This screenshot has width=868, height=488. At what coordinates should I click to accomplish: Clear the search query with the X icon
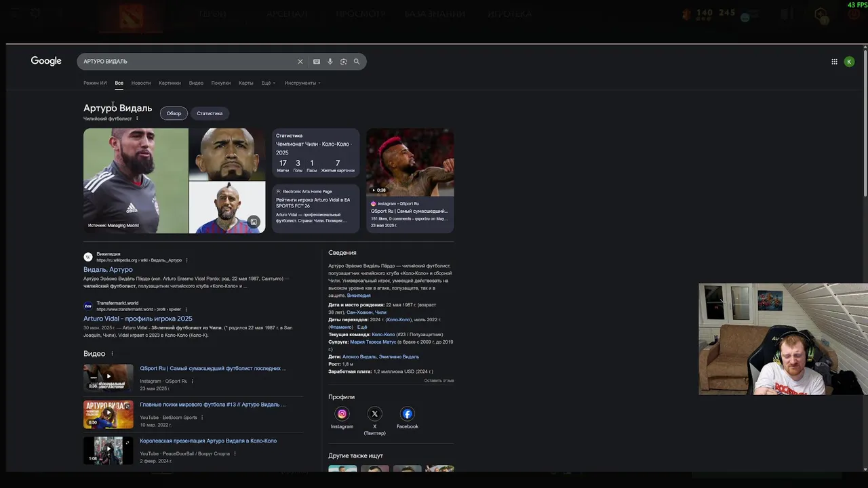(300, 62)
